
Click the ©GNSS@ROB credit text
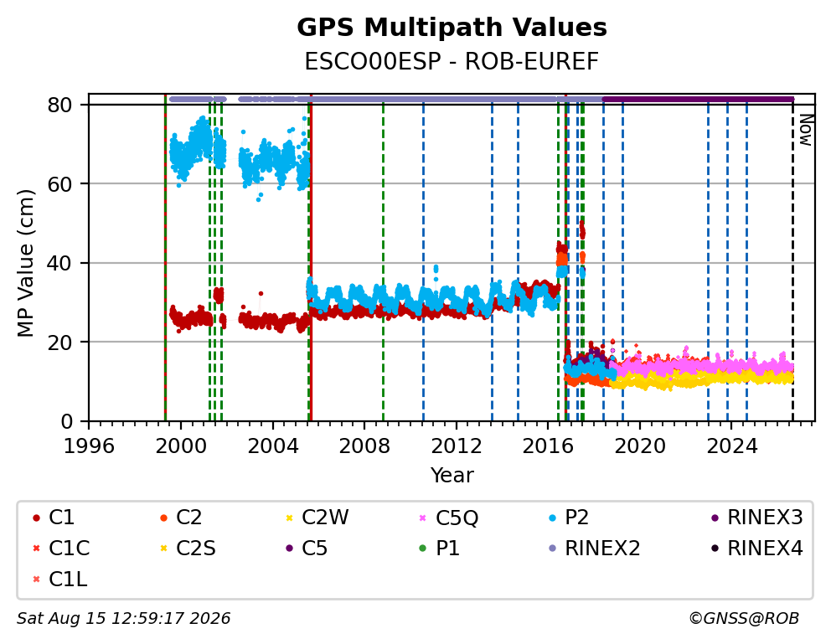(744, 619)
